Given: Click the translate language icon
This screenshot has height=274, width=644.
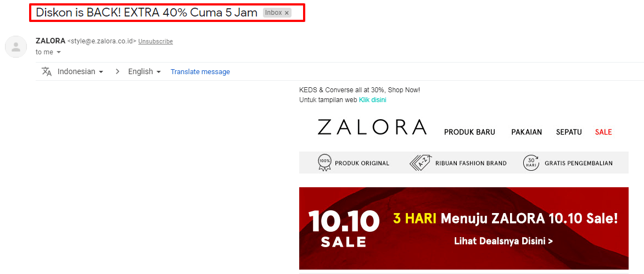Looking at the screenshot, I should [47, 71].
